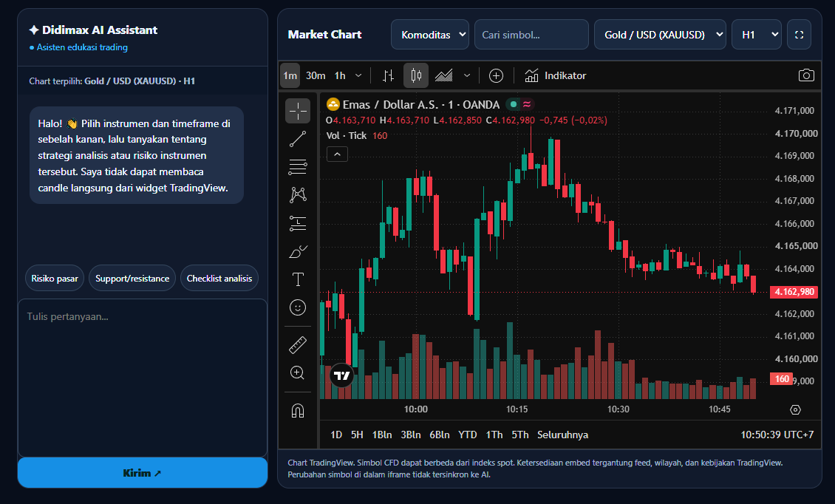This screenshot has height=504, width=835.
Task: Open fullscreen chart view
Action: coord(799,35)
